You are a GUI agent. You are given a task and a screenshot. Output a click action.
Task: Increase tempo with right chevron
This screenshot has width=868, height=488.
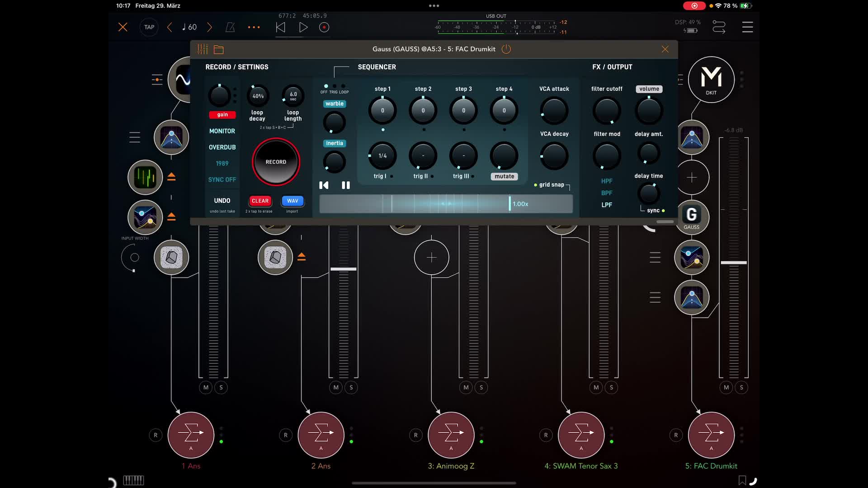pyautogui.click(x=209, y=27)
